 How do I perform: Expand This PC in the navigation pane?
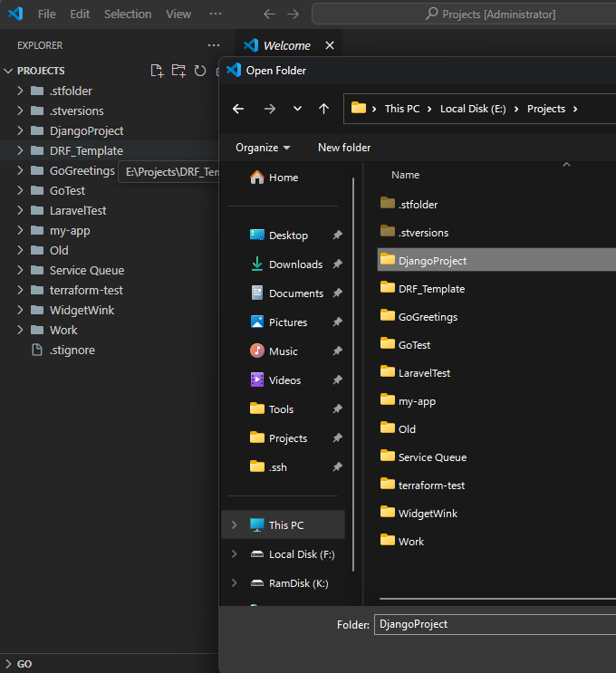point(235,525)
